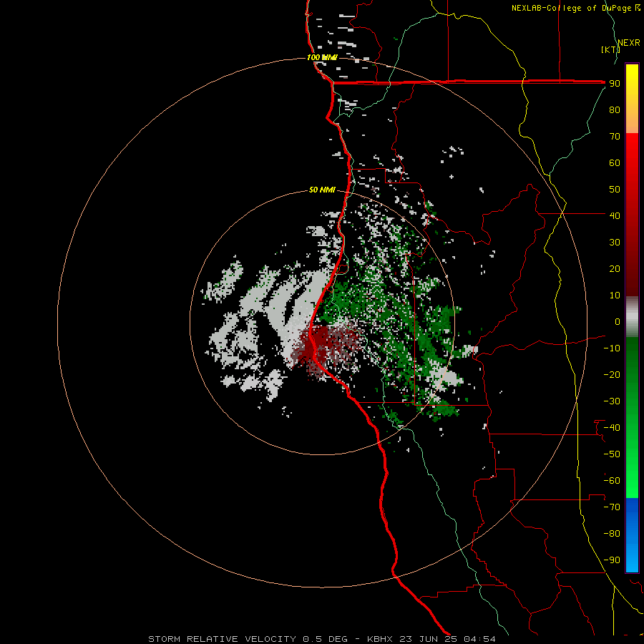Viewport: 644px width, 644px height.
Task: Click the 10 value on velocity scale
Action: (x=615, y=296)
